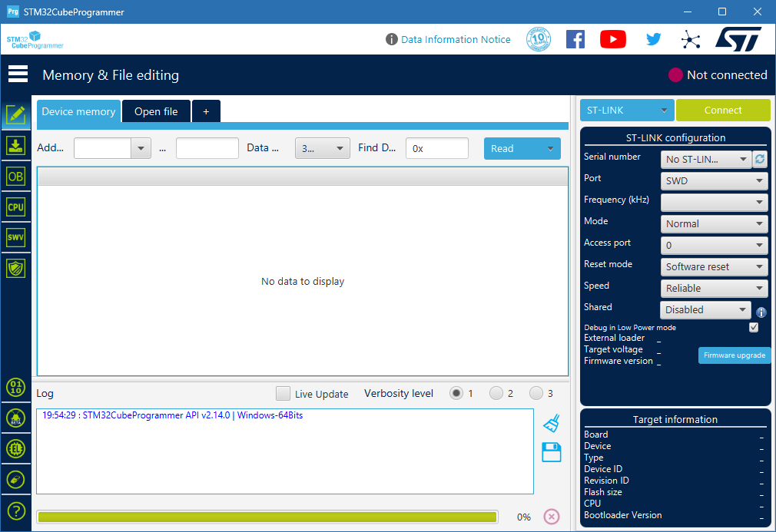Open the SWV console panel
This screenshot has width=776, height=532.
coord(16,236)
